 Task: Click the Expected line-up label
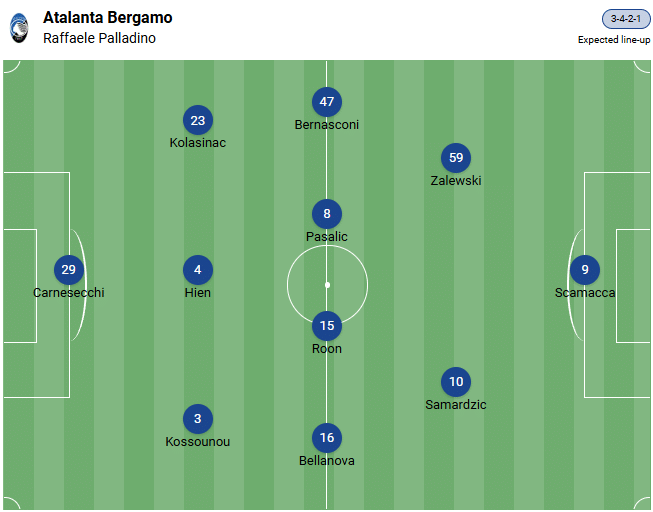613,40
